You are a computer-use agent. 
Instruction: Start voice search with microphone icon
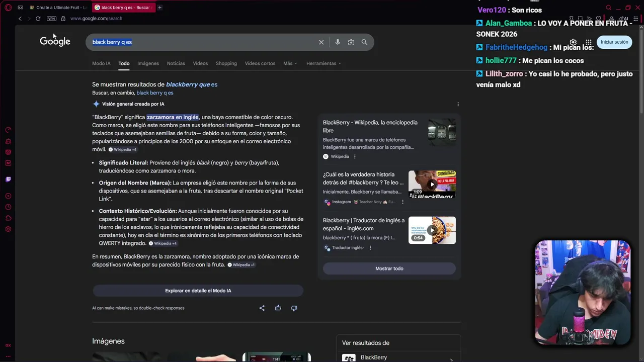pos(338,42)
